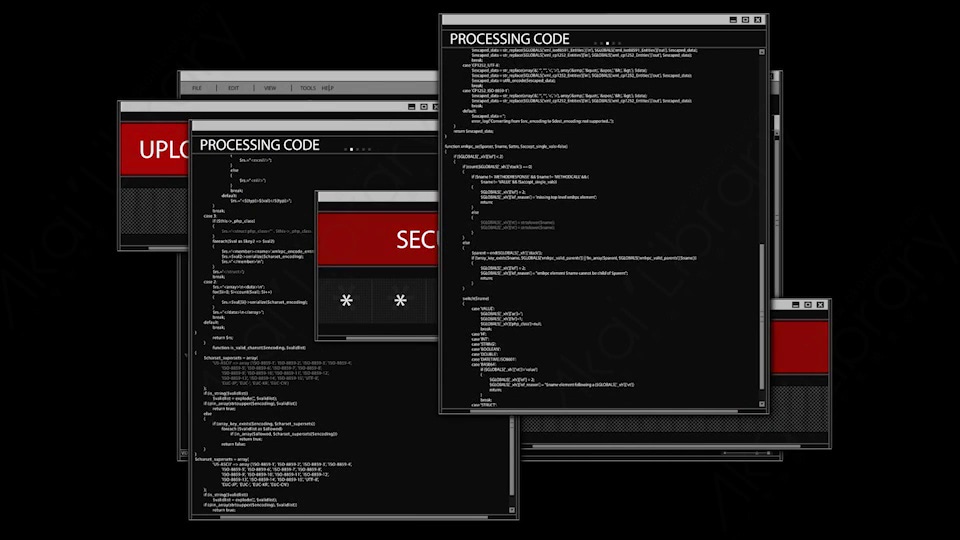Maximize the front Processing Code window
Image resolution: width=960 pixels, height=540 pixels.
coord(745,20)
